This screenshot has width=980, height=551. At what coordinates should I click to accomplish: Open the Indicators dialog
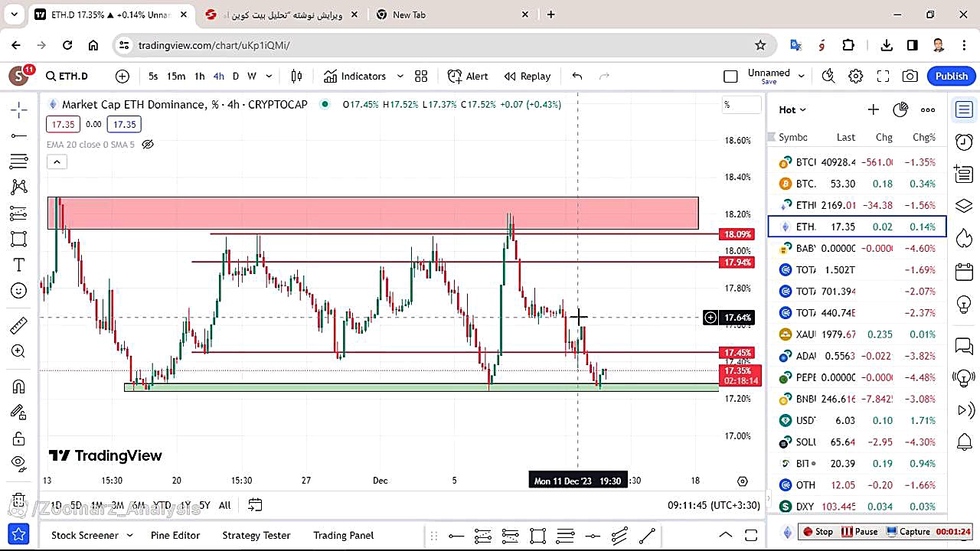tap(355, 76)
